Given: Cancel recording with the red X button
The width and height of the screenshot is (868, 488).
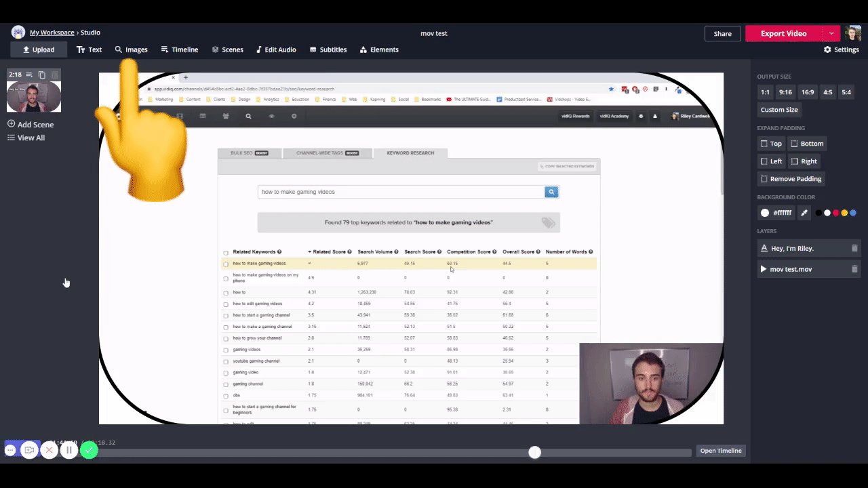Looking at the screenshot, I should point(49,449).
